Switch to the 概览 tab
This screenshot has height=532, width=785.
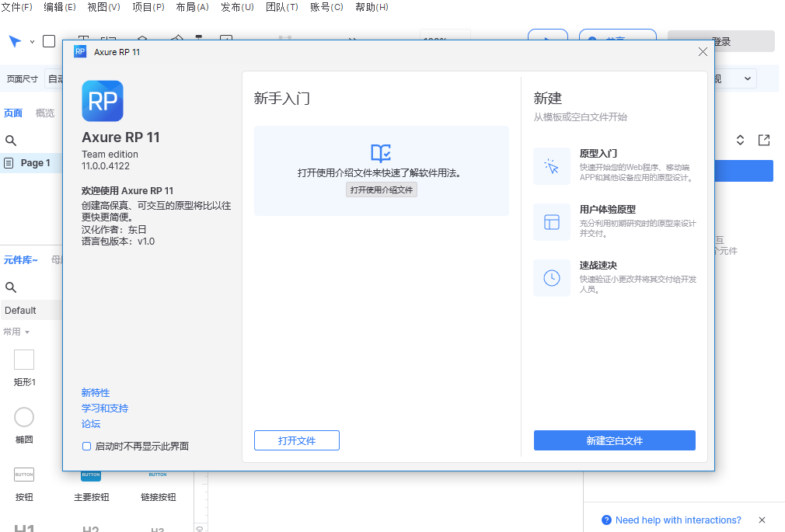coord(44,113)
